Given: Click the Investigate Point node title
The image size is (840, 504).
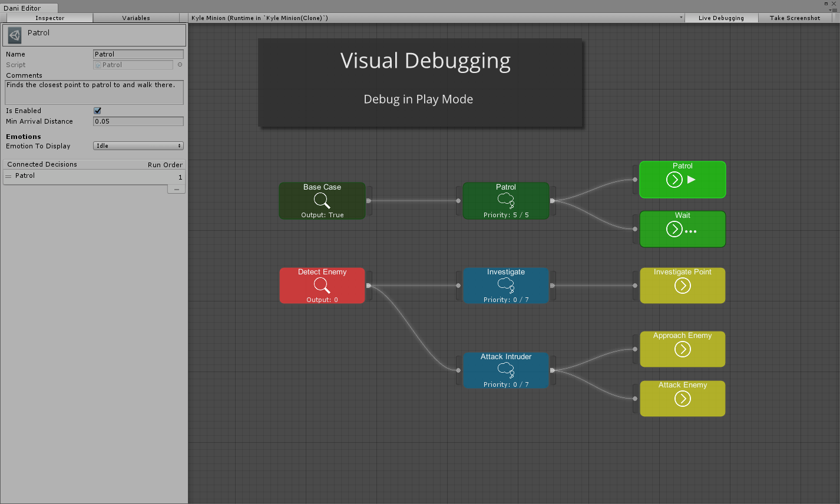Looking at the screenshot, I should click(x=683, y=271).
